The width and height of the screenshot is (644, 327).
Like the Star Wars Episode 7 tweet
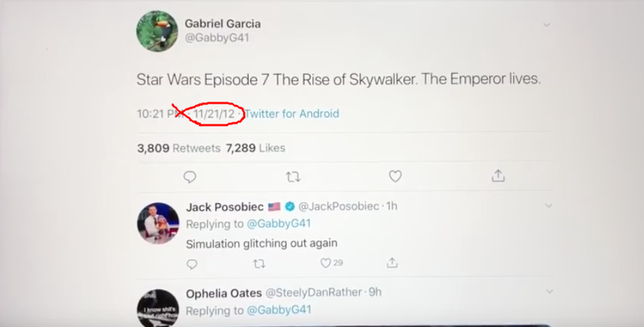tap(395, 177)
